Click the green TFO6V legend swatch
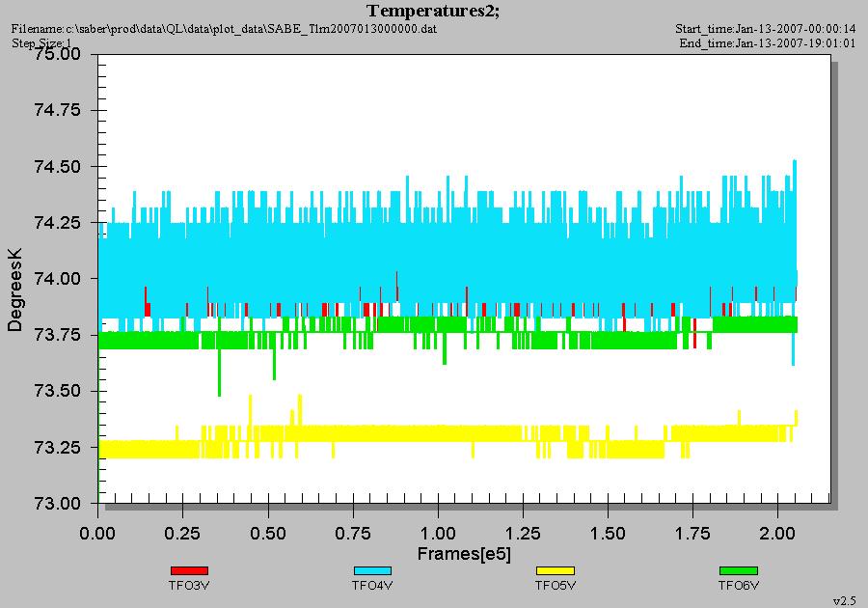Image resolution: width=868 pixels, height=608 pixels. tap(739, 570)
